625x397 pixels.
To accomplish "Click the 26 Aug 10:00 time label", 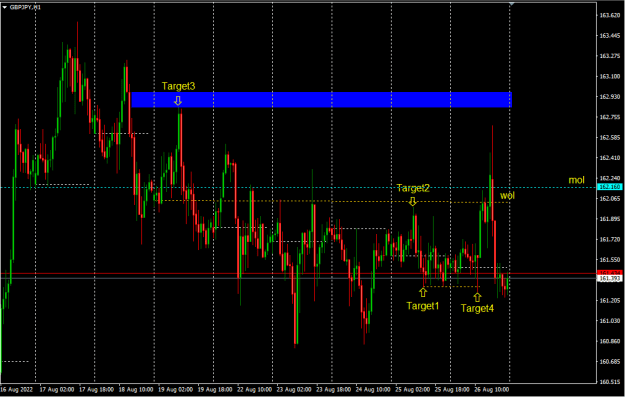I will 491,389.
